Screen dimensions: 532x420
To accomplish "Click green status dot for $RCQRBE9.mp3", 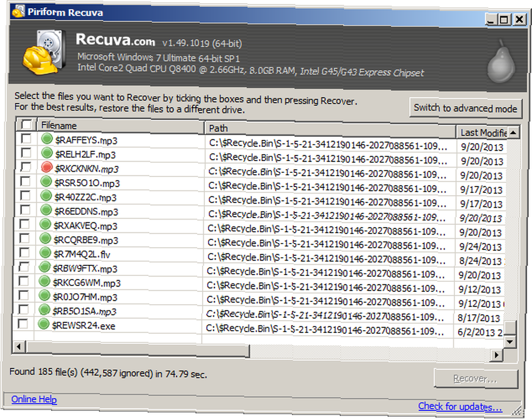I will click(45, 238).
